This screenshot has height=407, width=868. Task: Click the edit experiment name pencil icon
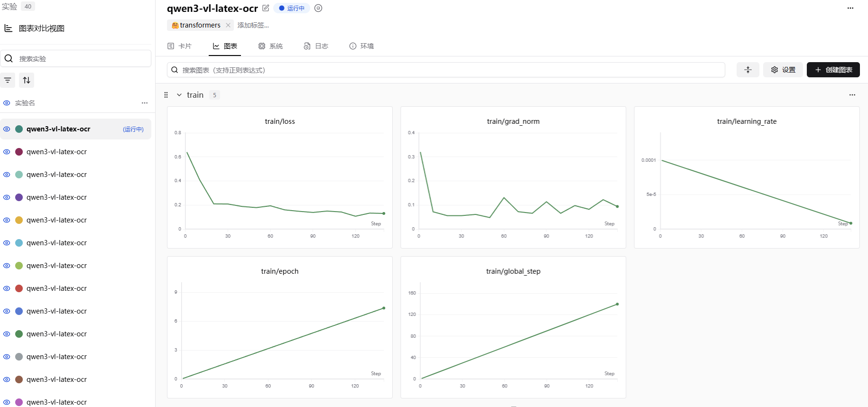click(x=266, y=8)
